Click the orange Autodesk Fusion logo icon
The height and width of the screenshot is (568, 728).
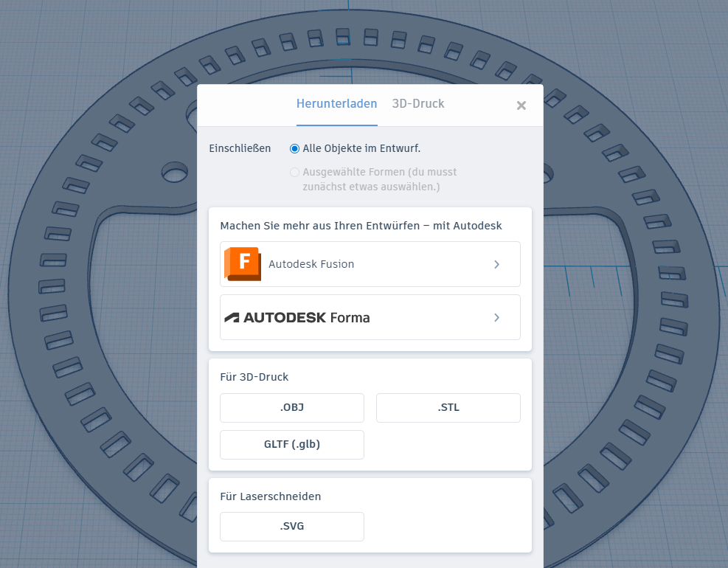243,264
